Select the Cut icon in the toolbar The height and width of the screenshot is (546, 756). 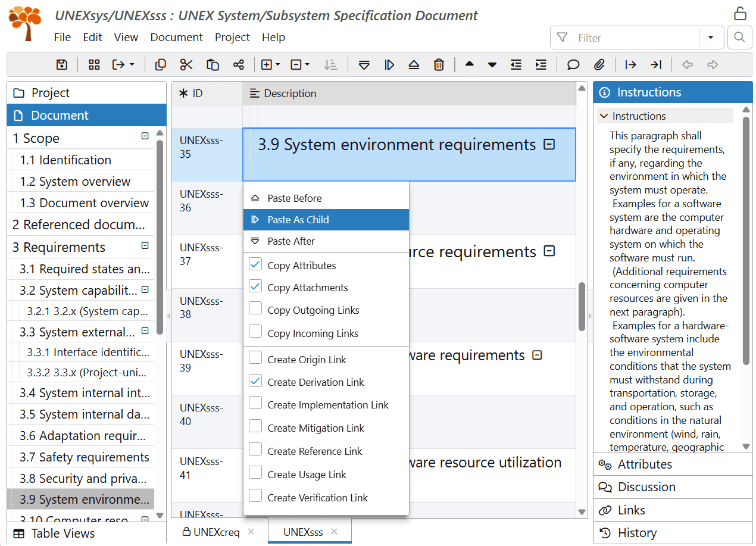[x=186, y=64]
